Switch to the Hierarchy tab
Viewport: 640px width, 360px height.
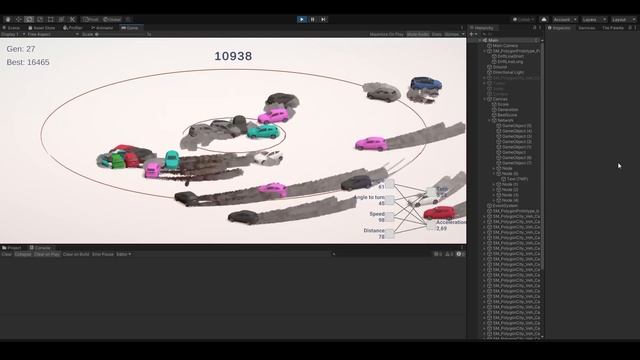[482, 28]
